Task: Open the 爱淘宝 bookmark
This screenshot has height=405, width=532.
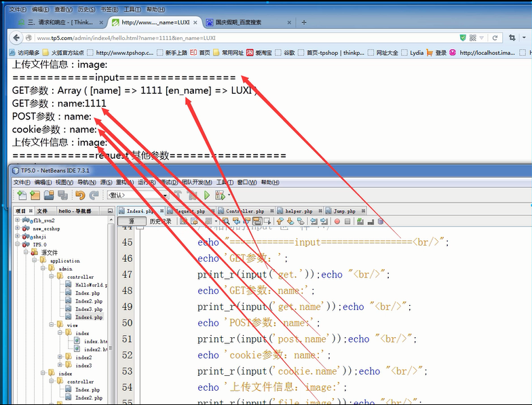Action: tap(259, 53)
